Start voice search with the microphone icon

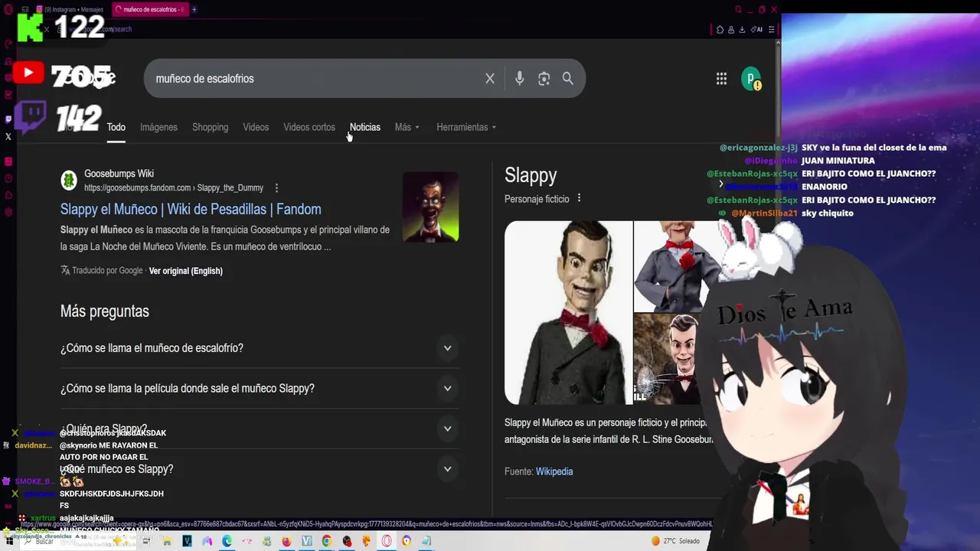(x=520, y=79)
